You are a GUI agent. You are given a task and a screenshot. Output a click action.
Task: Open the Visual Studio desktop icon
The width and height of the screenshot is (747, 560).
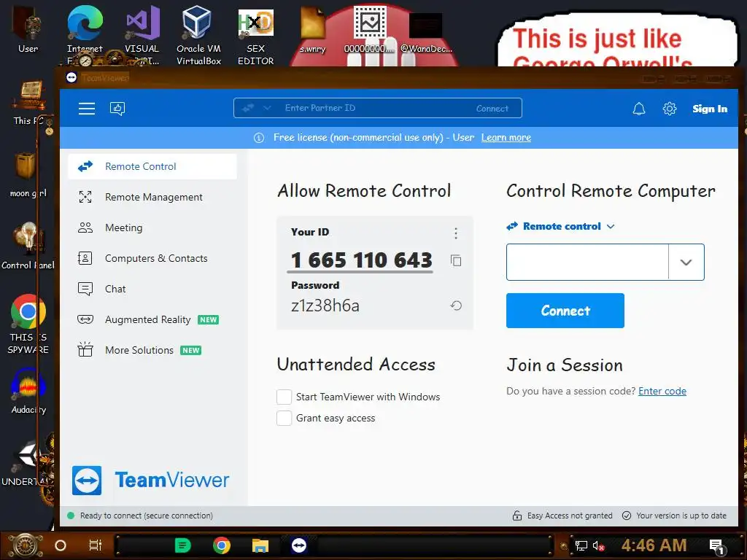pyautogui.click(x=142, y=35)
